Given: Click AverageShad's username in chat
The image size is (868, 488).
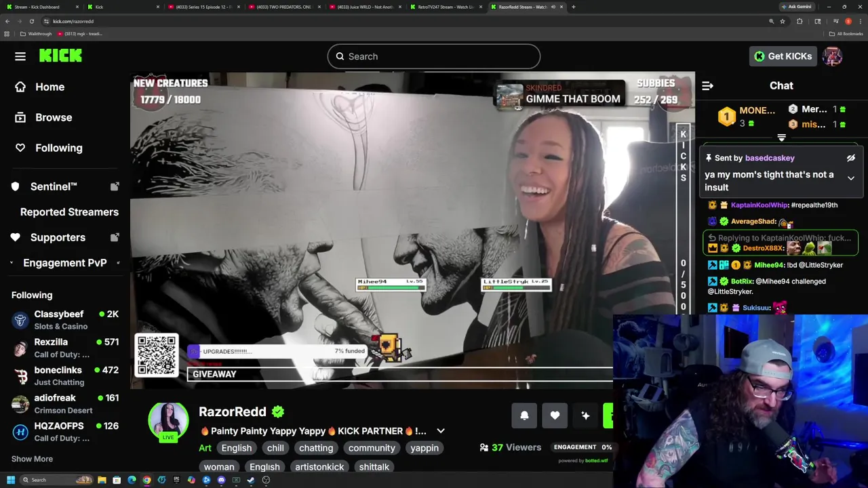Looking at the screenshot, I should 753,222.
